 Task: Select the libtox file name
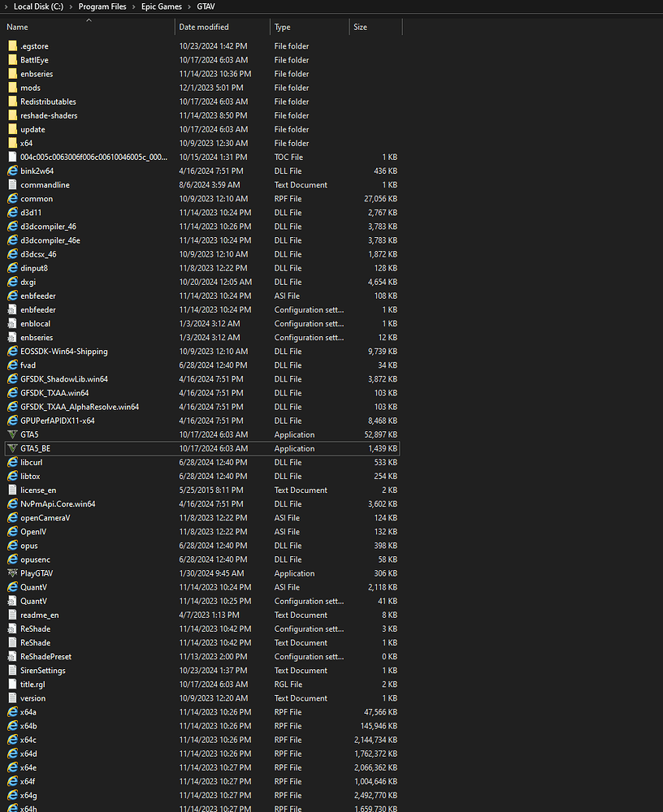click(30, 476)
